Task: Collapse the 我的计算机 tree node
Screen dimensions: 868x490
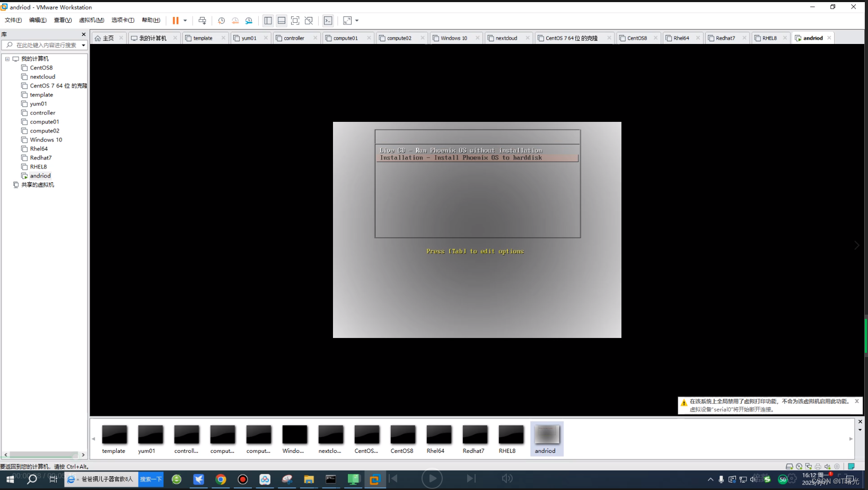Action: (7, 59)
